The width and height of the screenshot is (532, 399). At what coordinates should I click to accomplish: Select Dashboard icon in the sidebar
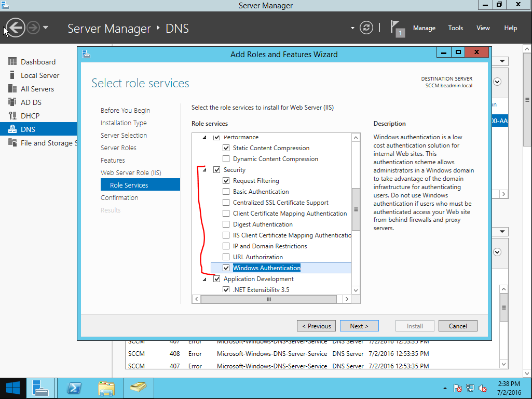pyautogui.click(x=12, y=61)
